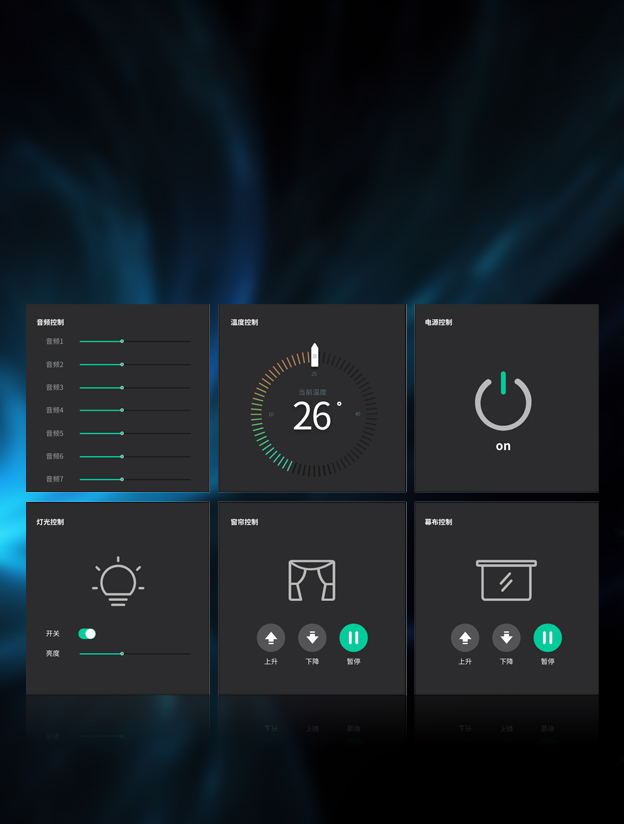Viewport: 624px width, 824px height.
Task: Pause the curtain with the green 暂停 button
Action: (353, 638)
